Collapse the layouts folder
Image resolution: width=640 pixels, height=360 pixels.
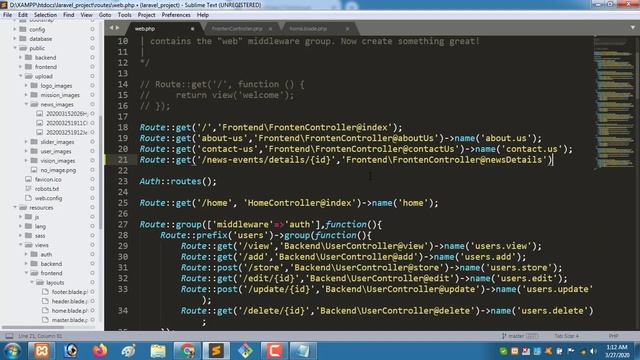pos(32,282)
